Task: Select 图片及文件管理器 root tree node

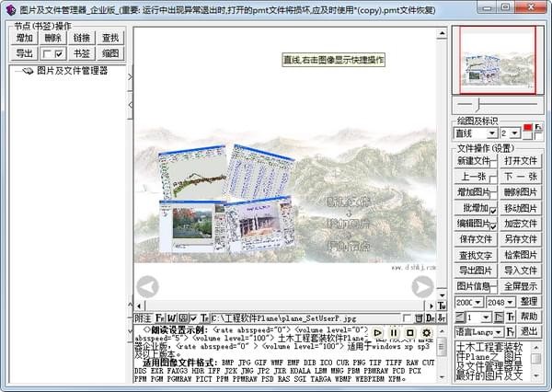Action: click(x=72, y=71)
